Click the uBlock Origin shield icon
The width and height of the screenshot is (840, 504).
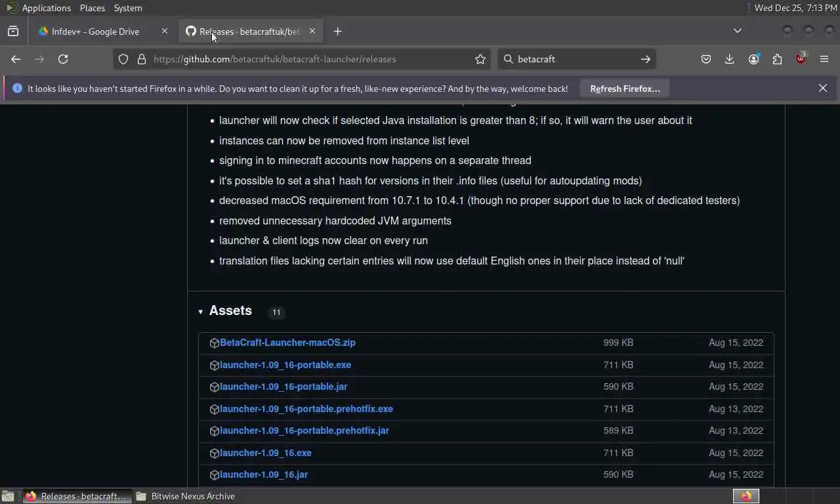coord(801,59)
